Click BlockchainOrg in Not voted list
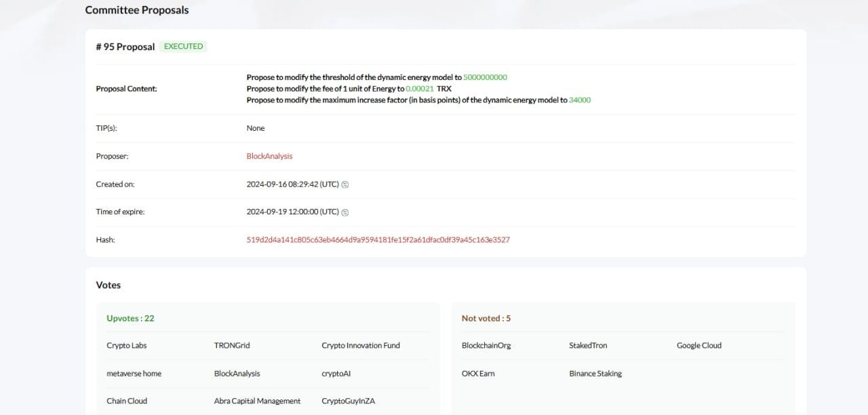Screen dimensions: 868x415 click(x=486, y=345)
